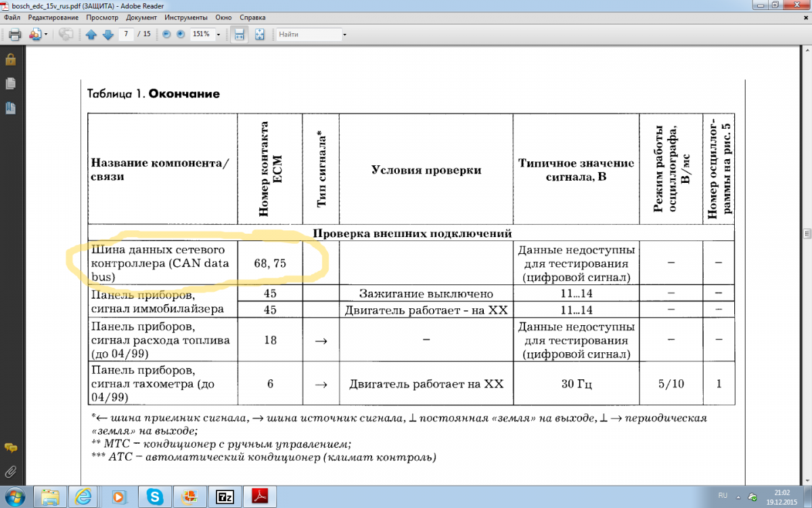Switch to Skype in the taskbar

coord(155,496)
